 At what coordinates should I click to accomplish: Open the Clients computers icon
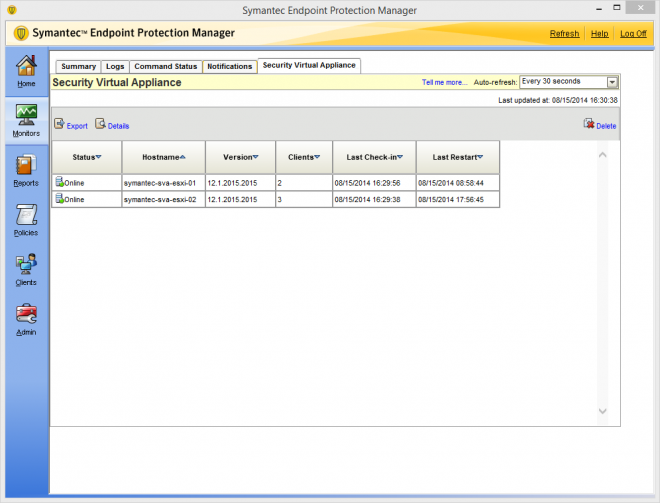[x=26, y=264]
